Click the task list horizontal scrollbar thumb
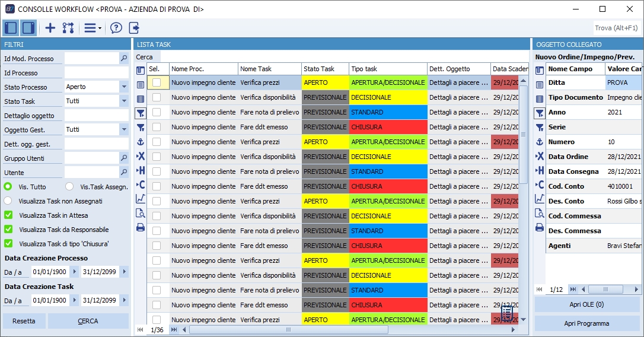The height and width of the screenshot is (337, 644). click(288, 329)
